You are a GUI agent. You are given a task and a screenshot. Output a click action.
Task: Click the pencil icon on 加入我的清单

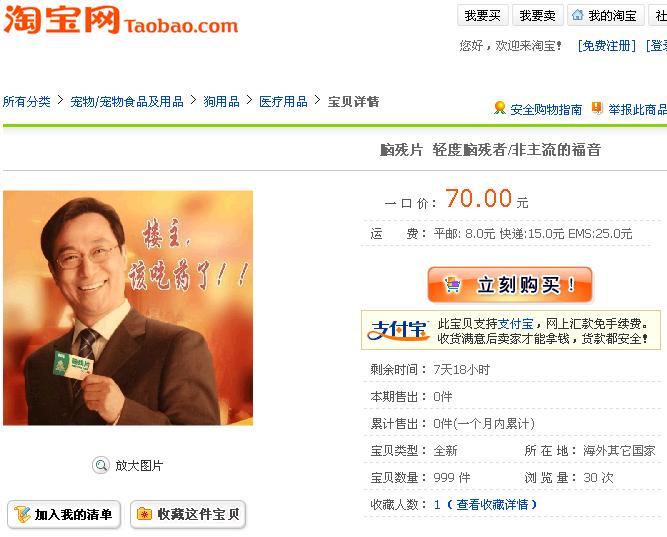coord(22,514)
